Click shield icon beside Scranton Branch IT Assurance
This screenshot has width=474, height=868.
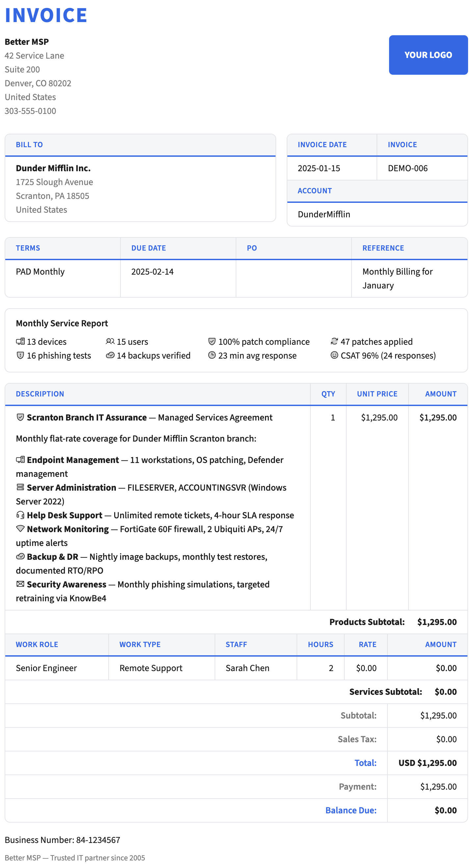pos(20,417)
